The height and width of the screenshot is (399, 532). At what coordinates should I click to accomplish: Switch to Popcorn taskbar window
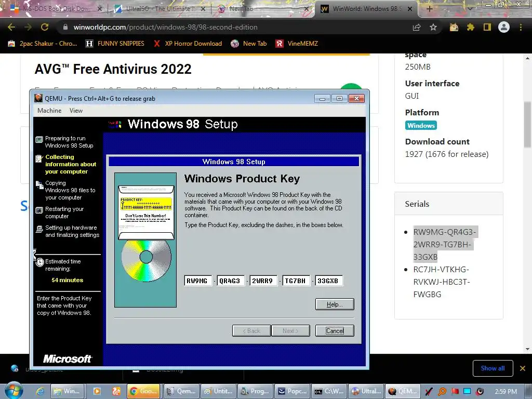[292, 391]
